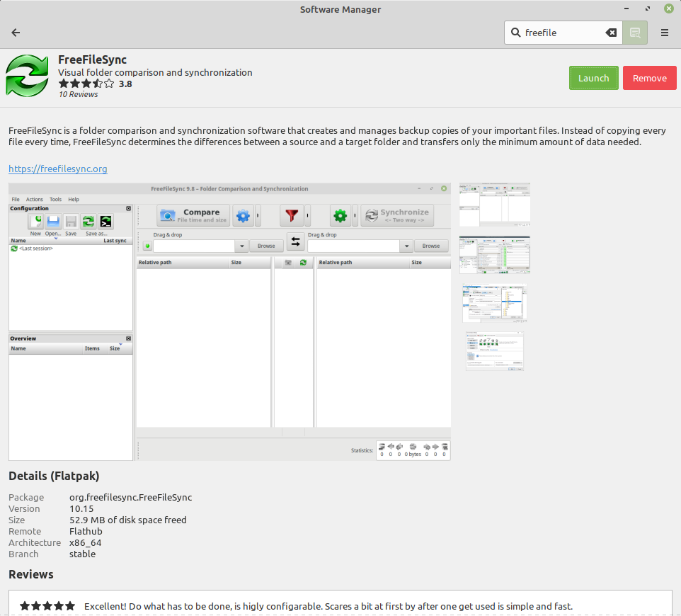Viewport: 681px width, 616px height.
Task: Maximize the Software Manager window
Action: coord(648,8)
